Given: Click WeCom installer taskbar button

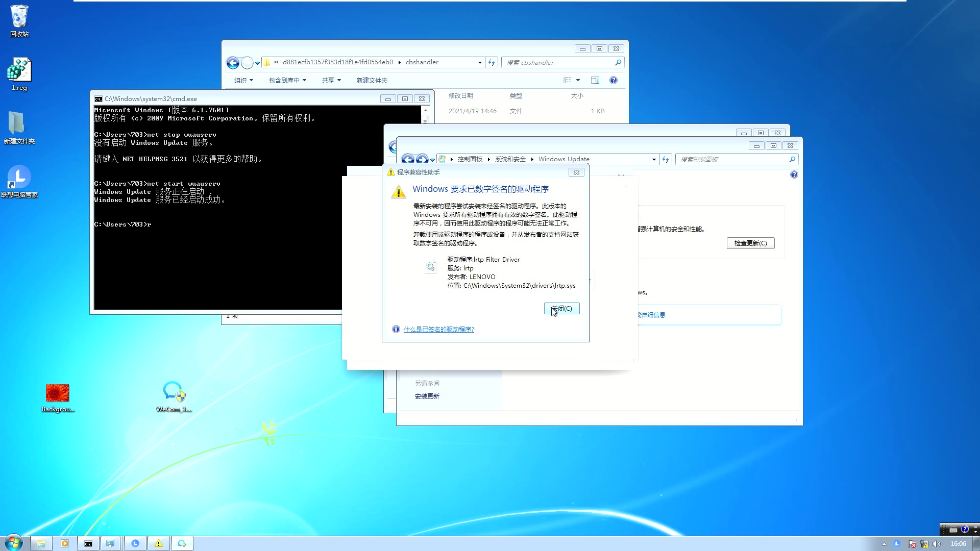Looking at the screenshot, I should click(182, 543).
